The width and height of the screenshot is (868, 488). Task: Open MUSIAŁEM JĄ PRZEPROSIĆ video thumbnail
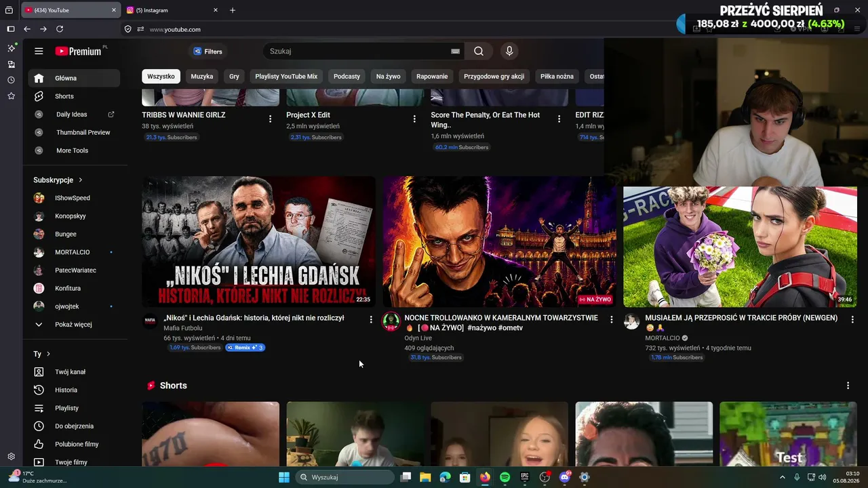(740, 247)
